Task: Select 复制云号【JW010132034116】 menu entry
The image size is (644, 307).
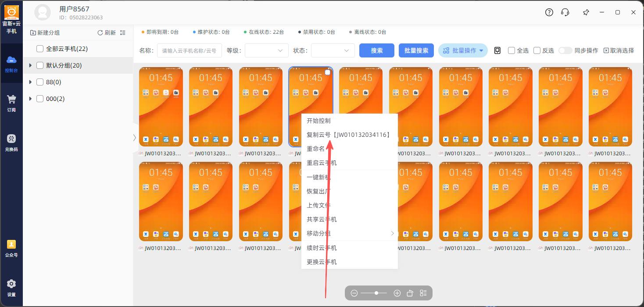Action: (x=350, y=135)
